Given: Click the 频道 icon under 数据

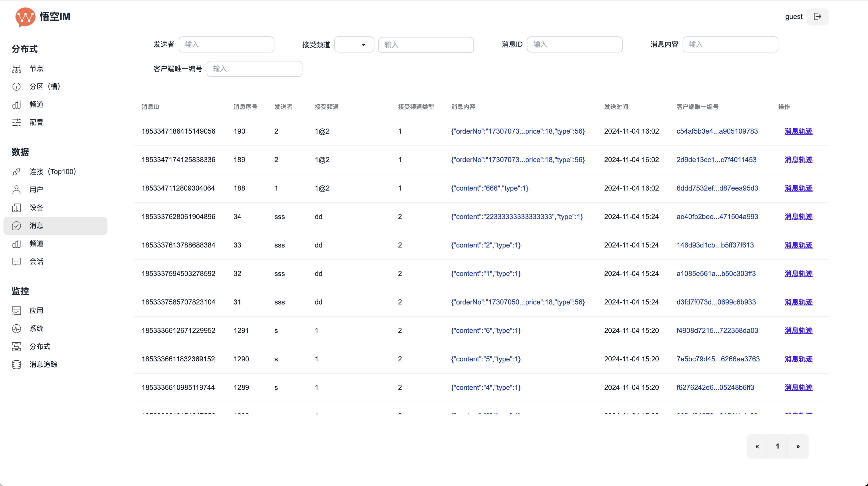Looking at the screenshot, I should [x=16, y=243].
